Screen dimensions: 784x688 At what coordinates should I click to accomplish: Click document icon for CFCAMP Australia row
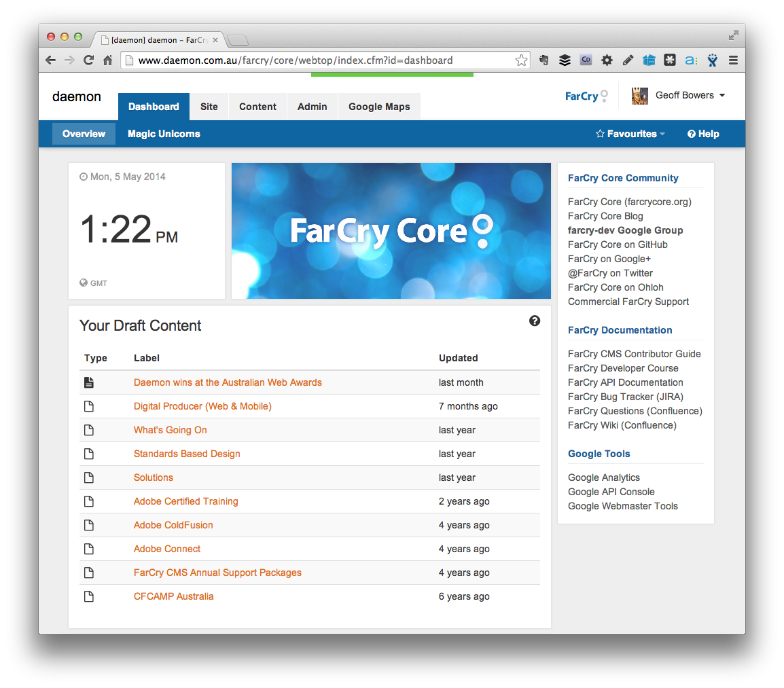click(89, 596)
